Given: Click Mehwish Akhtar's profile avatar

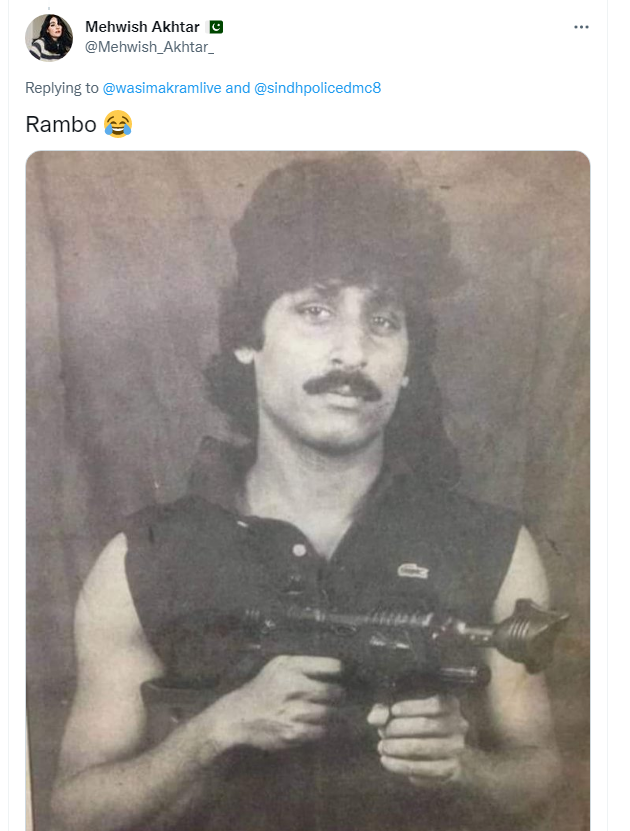Looking at the screenshot, I should coord(49,38).
